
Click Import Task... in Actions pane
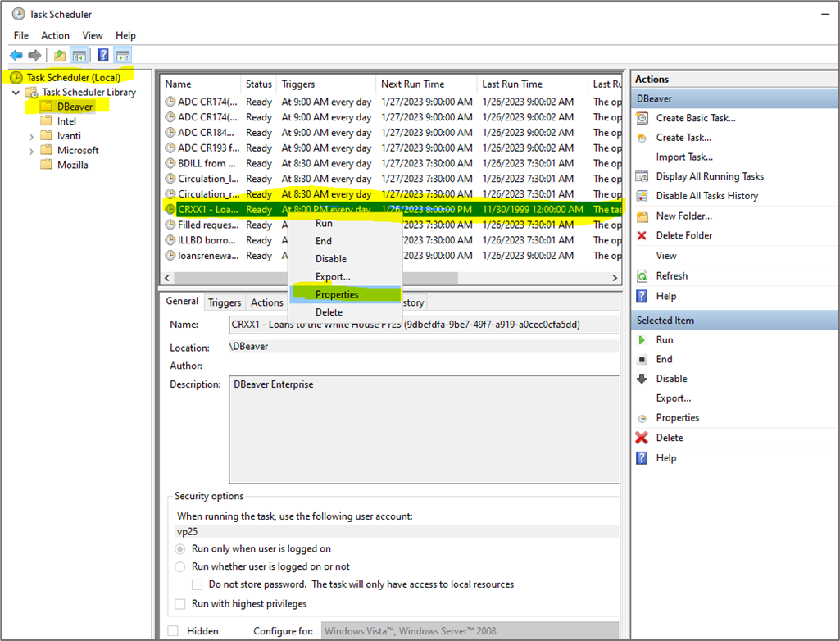(x=684, y=157)
